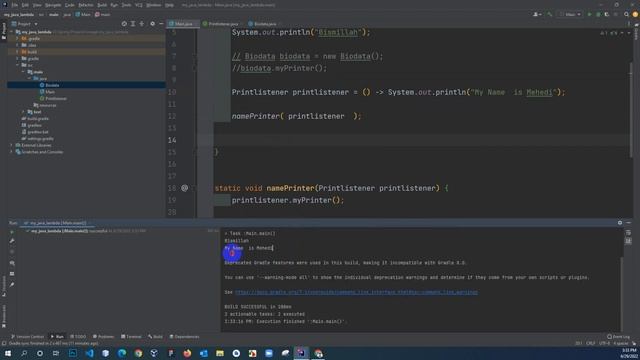
Task: Click the gutter annotation icon at line 18
Action: [184, 188]
